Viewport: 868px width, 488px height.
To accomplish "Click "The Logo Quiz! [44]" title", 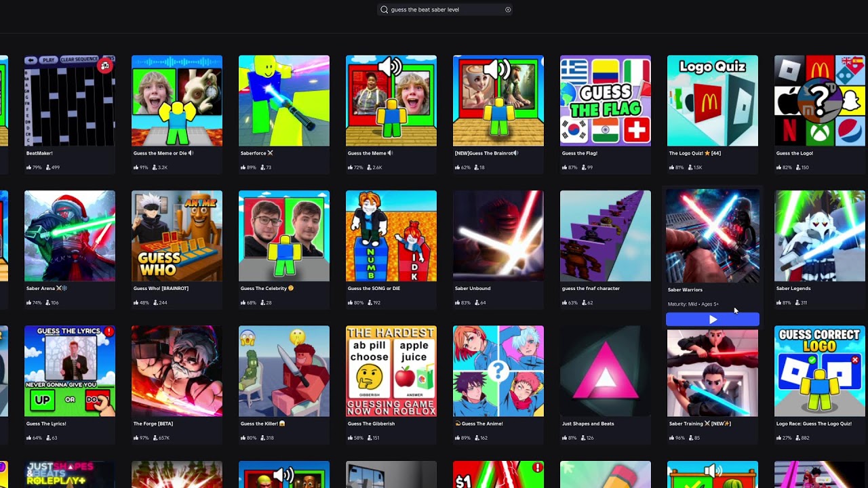I will tap(695, 153).
